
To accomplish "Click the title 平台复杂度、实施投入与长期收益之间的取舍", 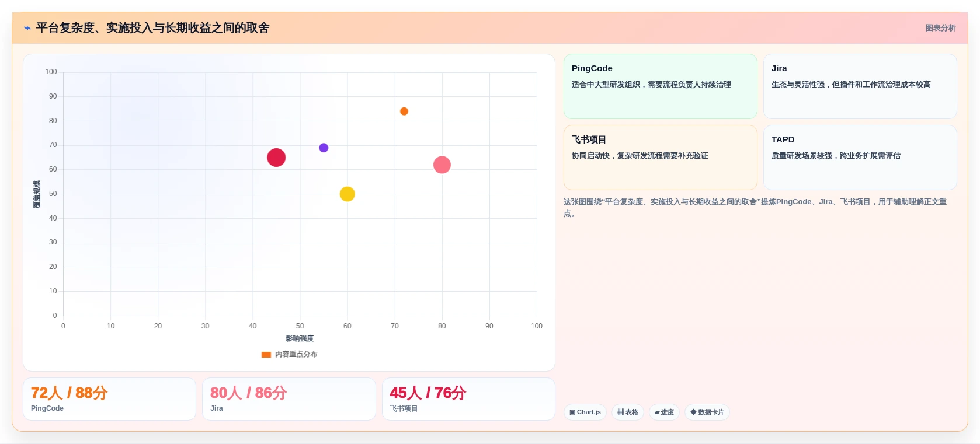I will pos(152,28).
